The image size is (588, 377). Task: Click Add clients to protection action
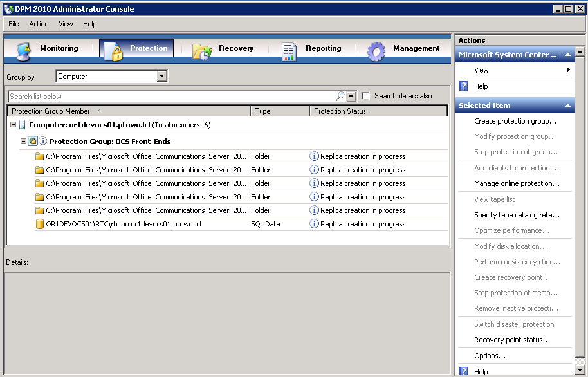click(x=517, y=168)
